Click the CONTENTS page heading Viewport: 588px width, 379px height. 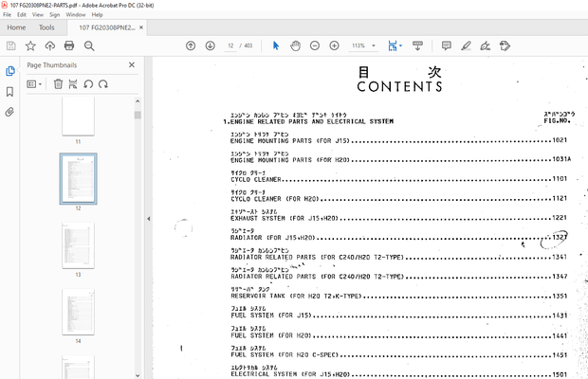coord(399,86)
